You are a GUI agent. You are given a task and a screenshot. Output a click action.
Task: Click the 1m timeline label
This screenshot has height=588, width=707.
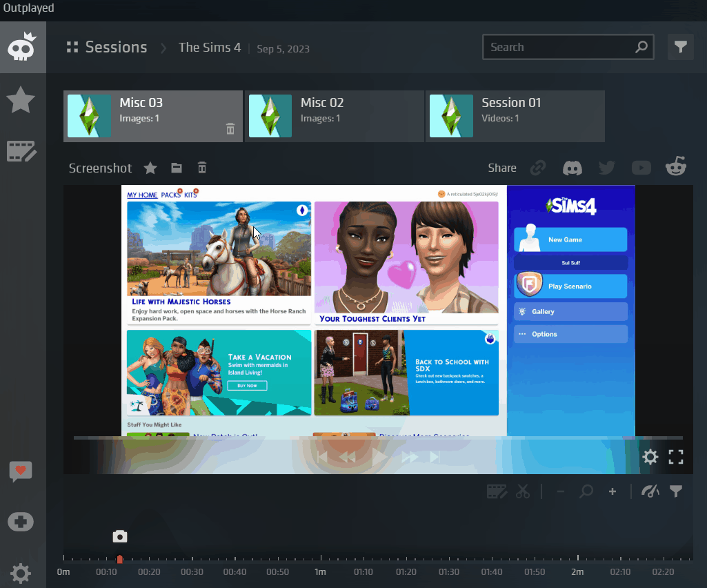click(320, 571)
